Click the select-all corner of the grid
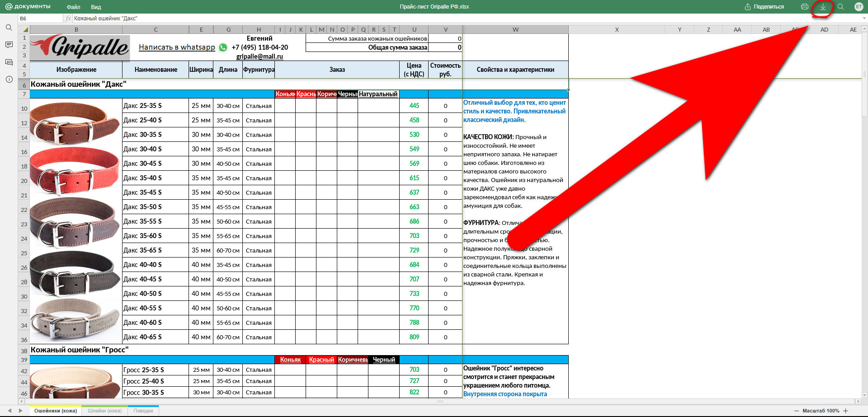 click(x=24, y=29)
